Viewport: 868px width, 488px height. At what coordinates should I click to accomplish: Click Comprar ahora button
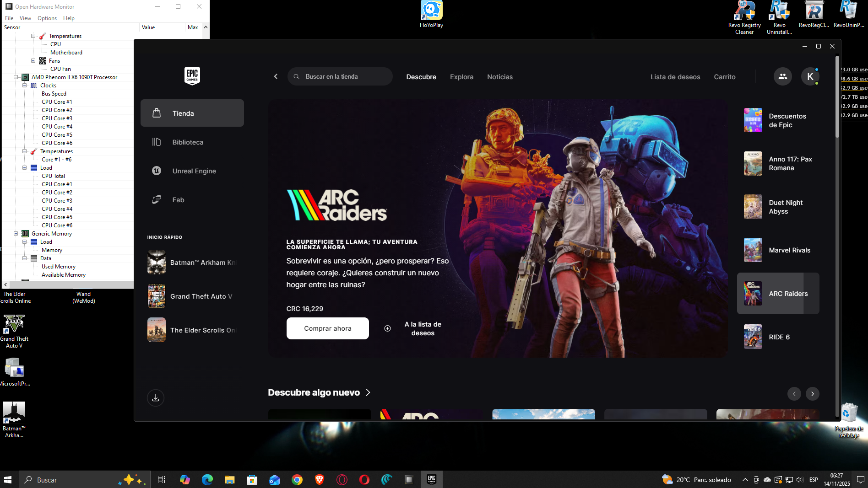coord(328,328)
